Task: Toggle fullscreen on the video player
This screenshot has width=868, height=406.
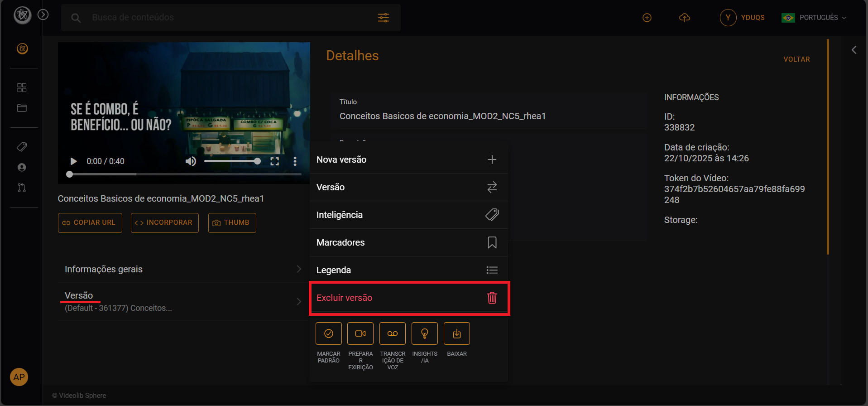Action: coord(274,161)
